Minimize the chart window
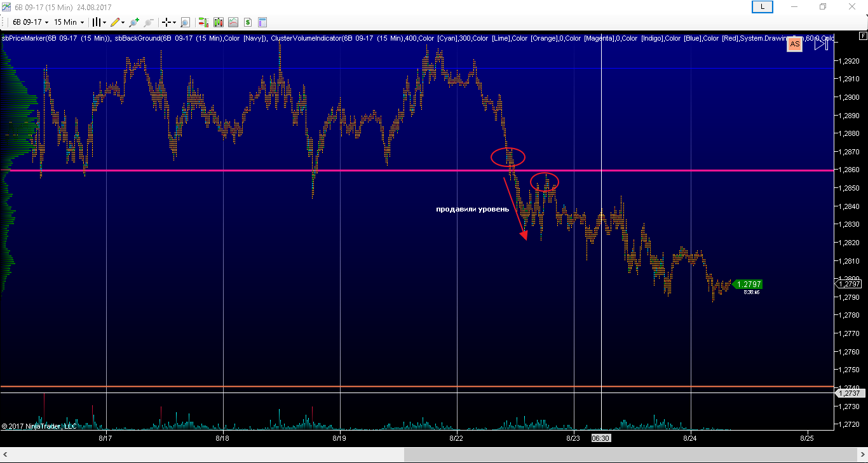The width and height of the screenshot is (868, 463). coord(794,6)
